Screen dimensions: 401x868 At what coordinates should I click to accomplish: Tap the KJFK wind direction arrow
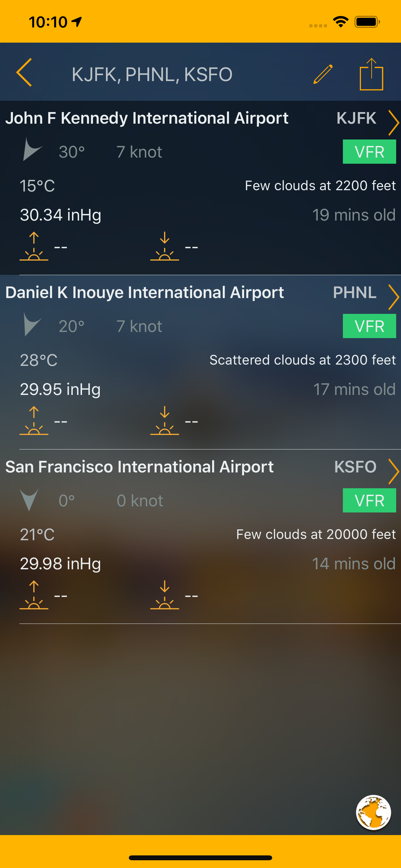pyautogui.click(x=31, y=150)
